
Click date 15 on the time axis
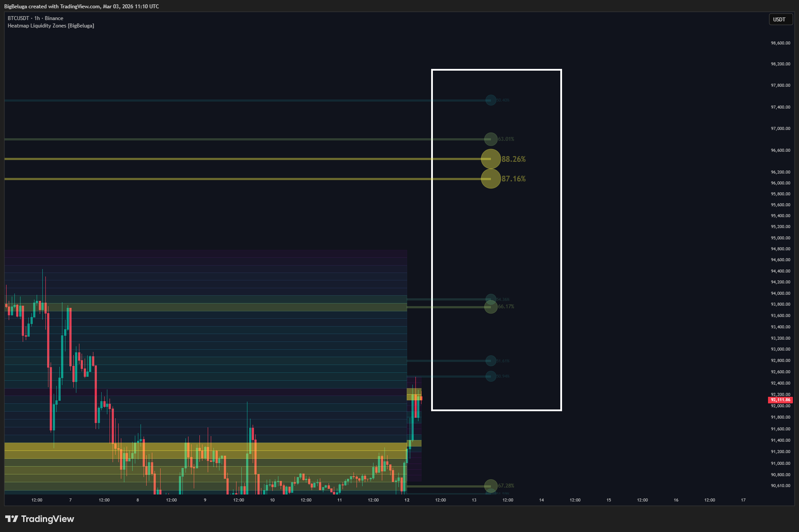pyautogui.click(x=609, y=500)
